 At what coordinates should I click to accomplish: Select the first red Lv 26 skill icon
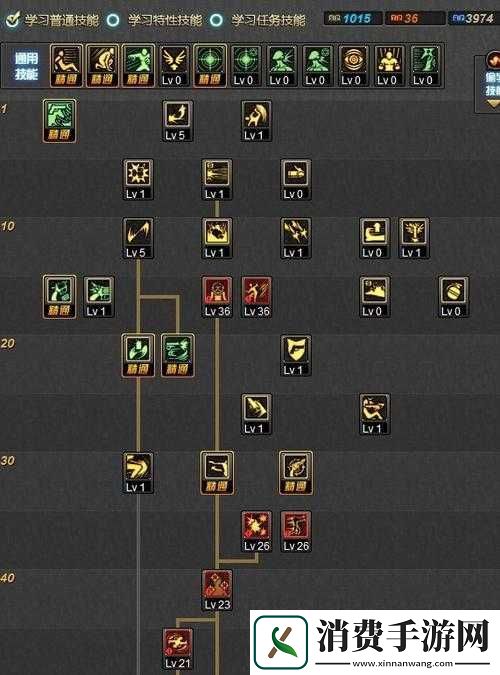[256, 532]
